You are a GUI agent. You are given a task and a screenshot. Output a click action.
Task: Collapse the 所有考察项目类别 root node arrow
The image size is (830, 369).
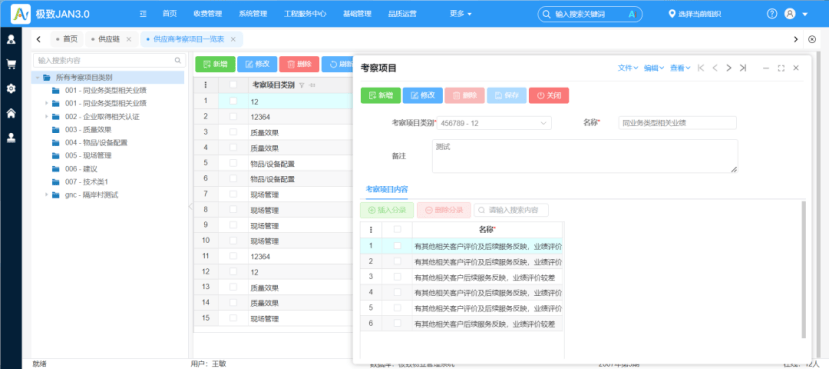coord(37,78)
